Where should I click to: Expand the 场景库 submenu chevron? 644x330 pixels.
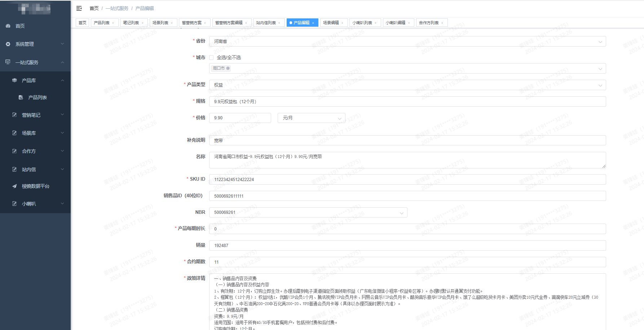point(62,133)
